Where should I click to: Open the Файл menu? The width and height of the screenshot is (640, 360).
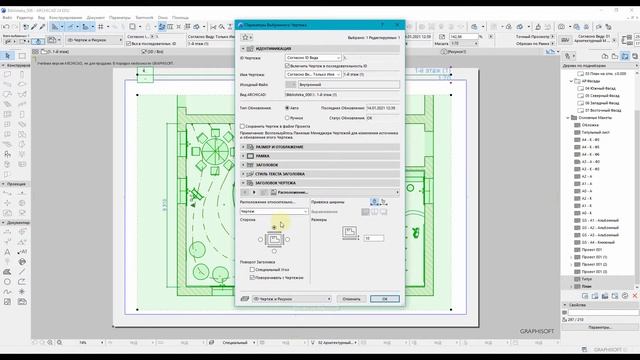(7, 18)
